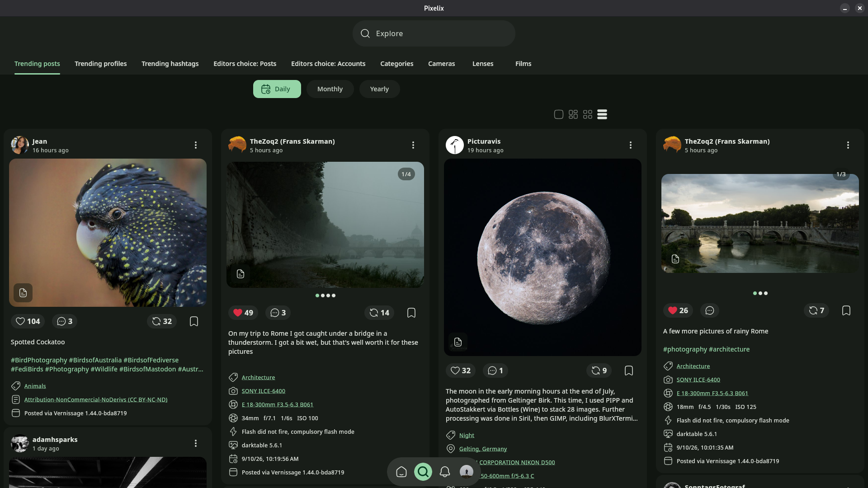
Task: Open the Cameras tab
Action: click(x=442, y=64)
